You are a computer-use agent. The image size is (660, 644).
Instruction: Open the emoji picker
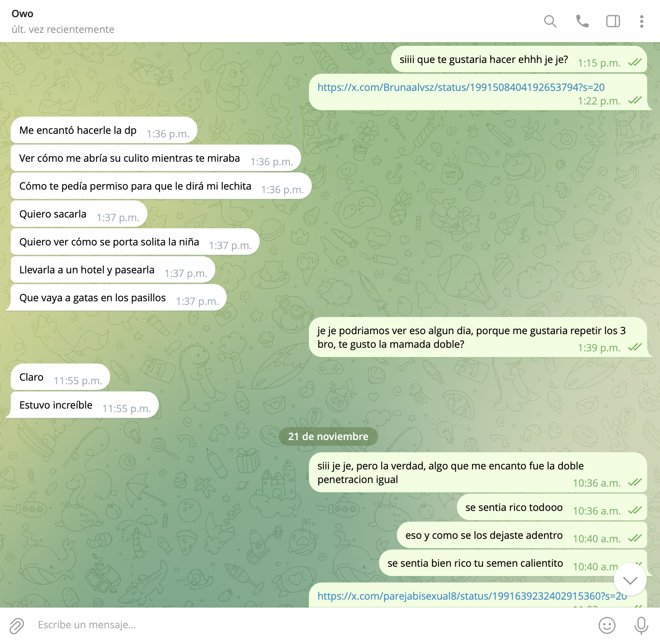pyautogui.click(x=607, y=625)
